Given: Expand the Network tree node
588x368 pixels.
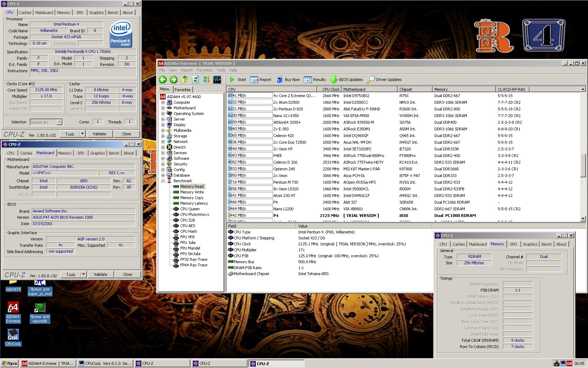Looking at the screenshot, I should (163, 142).
